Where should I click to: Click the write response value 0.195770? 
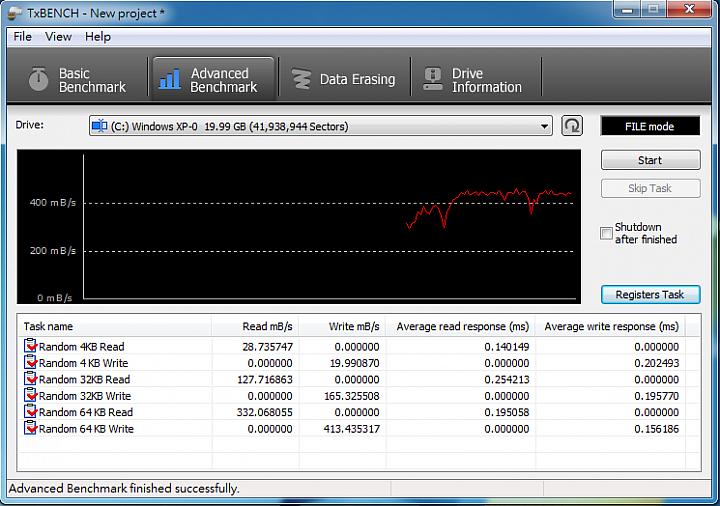pyautogui.click(x=657, y=396)
